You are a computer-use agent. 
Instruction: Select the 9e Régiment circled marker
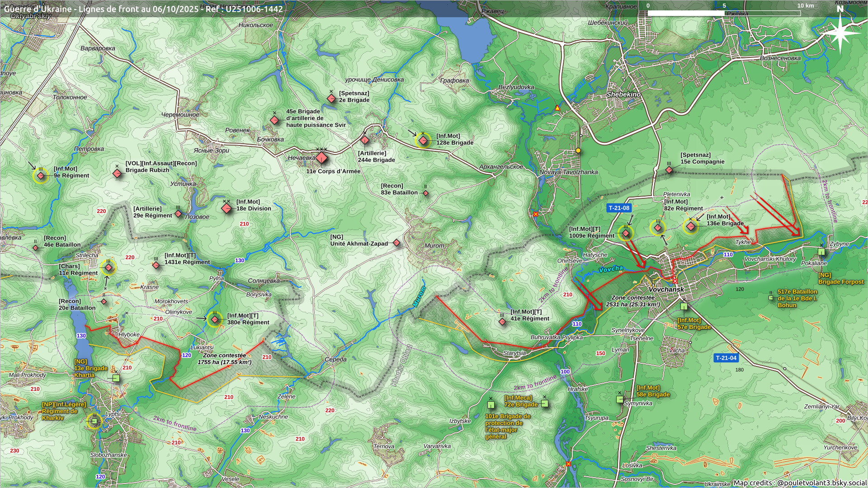(x=41, y=176)
